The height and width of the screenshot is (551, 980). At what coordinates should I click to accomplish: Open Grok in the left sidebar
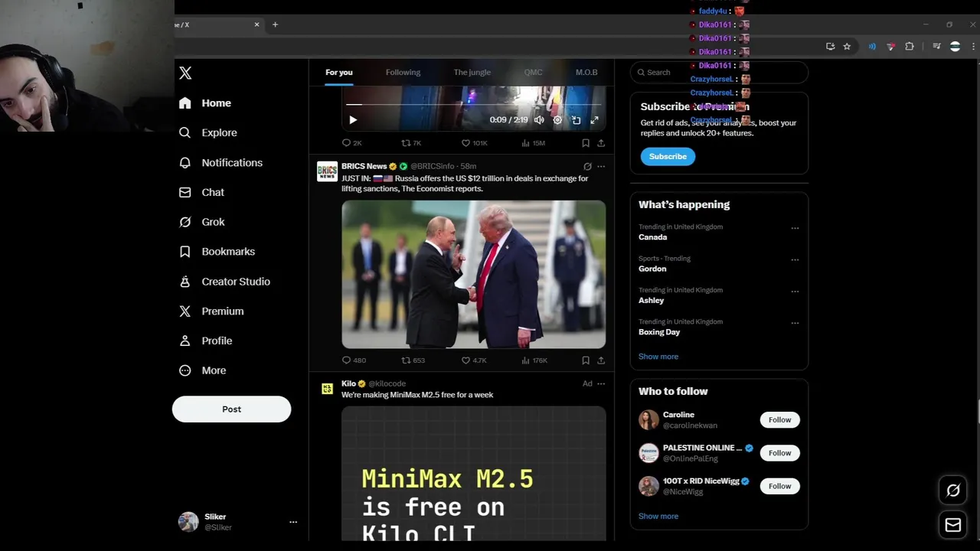(202, 222)
